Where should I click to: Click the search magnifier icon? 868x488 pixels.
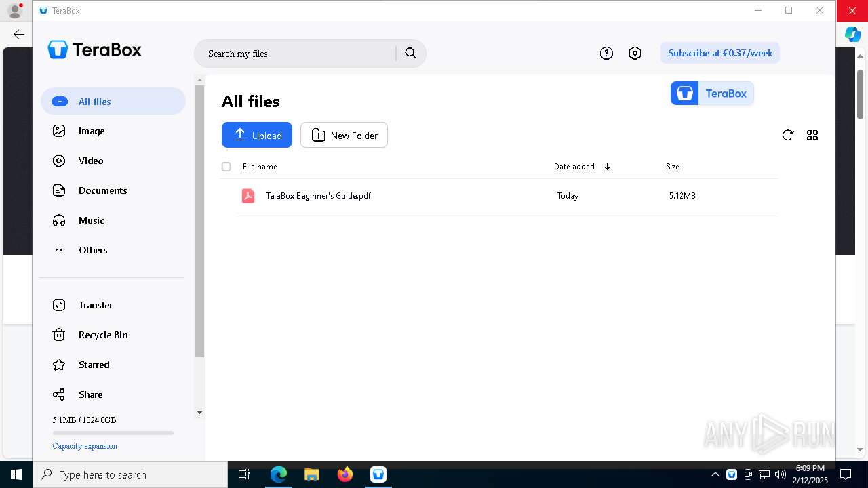pos(410,53)
